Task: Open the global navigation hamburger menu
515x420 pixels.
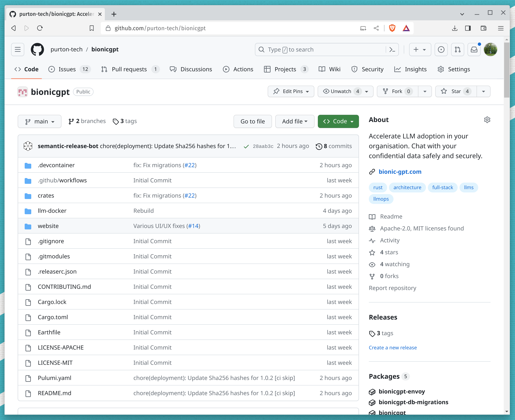Action: pyautogui.click(x=17, y=49)
